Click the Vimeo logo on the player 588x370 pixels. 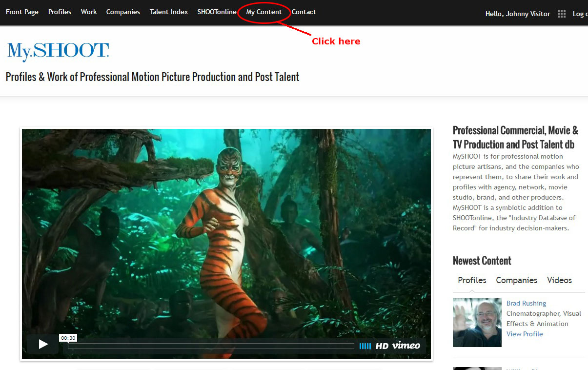click(406, 346)
